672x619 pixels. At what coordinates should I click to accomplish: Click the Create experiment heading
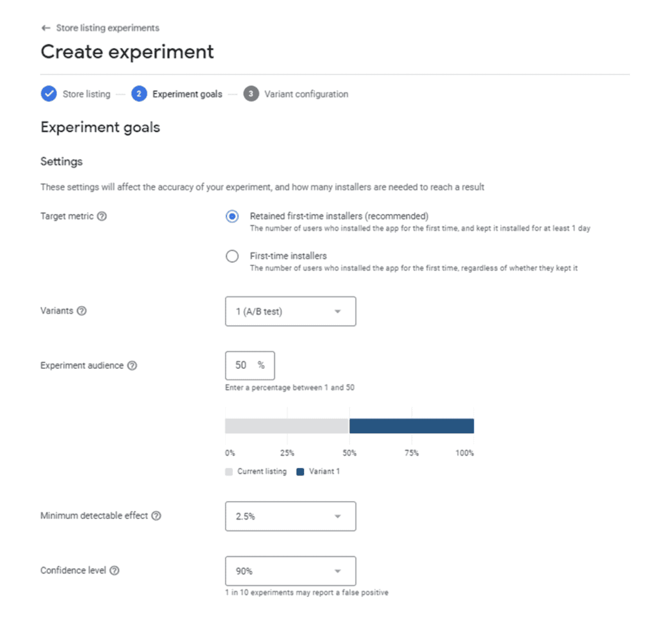[x=127, y=51]
